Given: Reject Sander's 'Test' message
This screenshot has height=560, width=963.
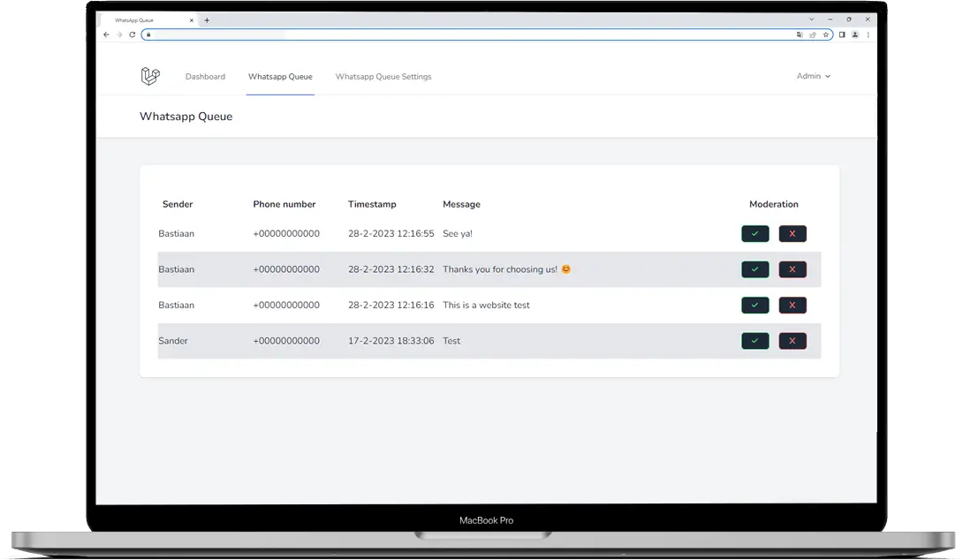Looking at the screenshot, I should click(792, 341).
